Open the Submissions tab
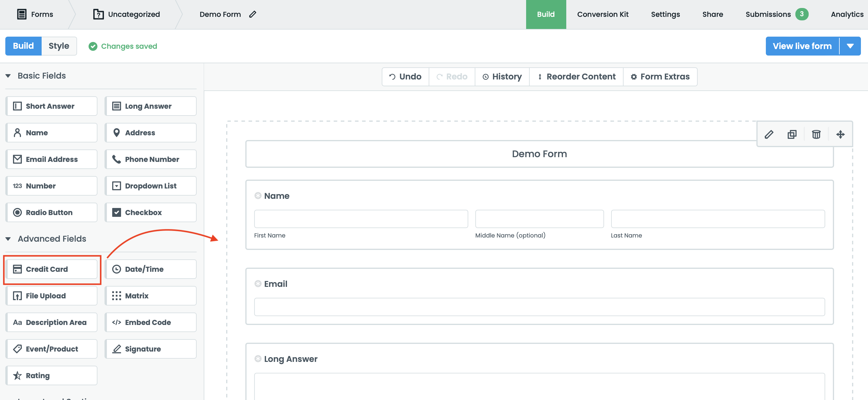 point(768,14)
